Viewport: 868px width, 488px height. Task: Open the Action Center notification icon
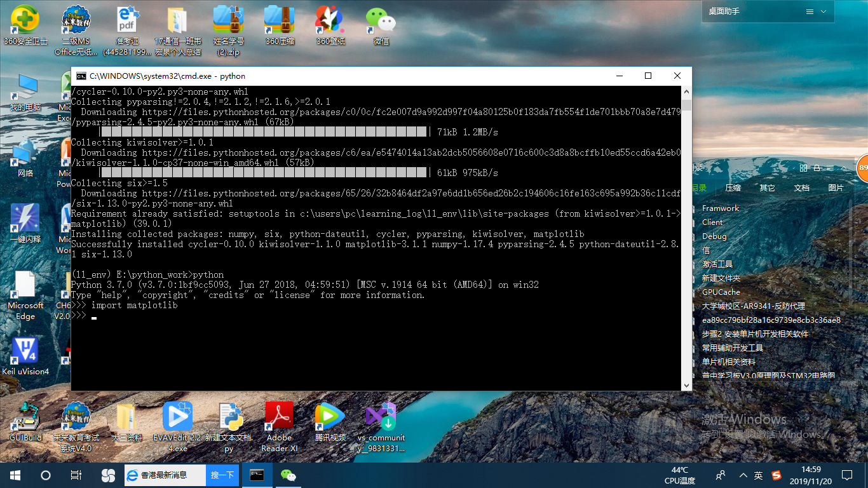847,475
